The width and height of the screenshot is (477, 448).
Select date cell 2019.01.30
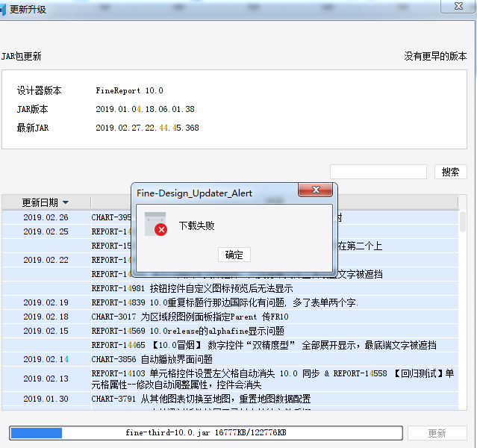46,399
